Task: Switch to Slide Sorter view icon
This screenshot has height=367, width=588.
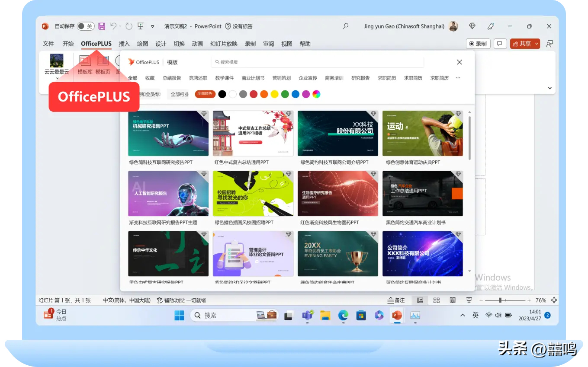Action: click(437, 300)
